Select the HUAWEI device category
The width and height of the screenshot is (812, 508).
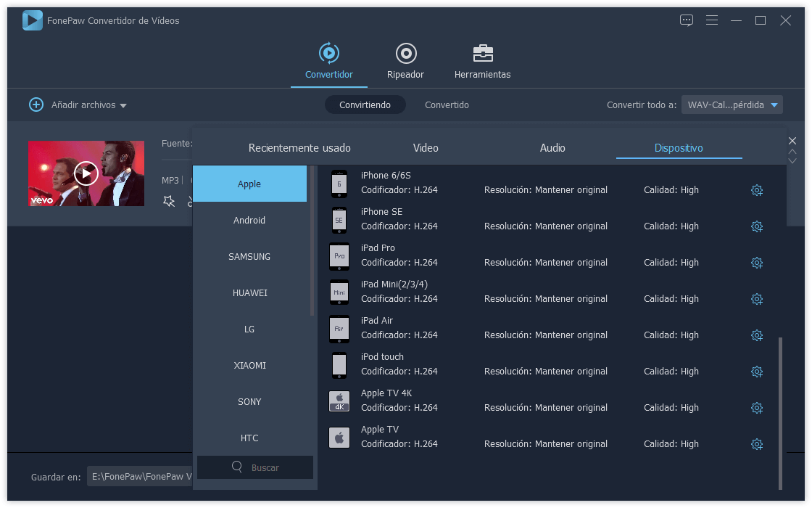249,293
